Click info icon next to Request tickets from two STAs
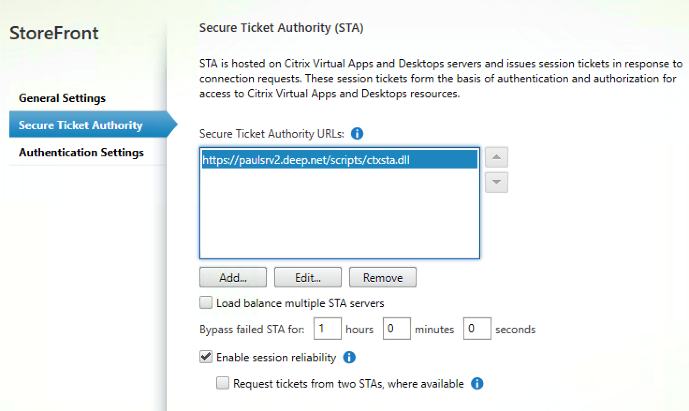 point(477,383)
